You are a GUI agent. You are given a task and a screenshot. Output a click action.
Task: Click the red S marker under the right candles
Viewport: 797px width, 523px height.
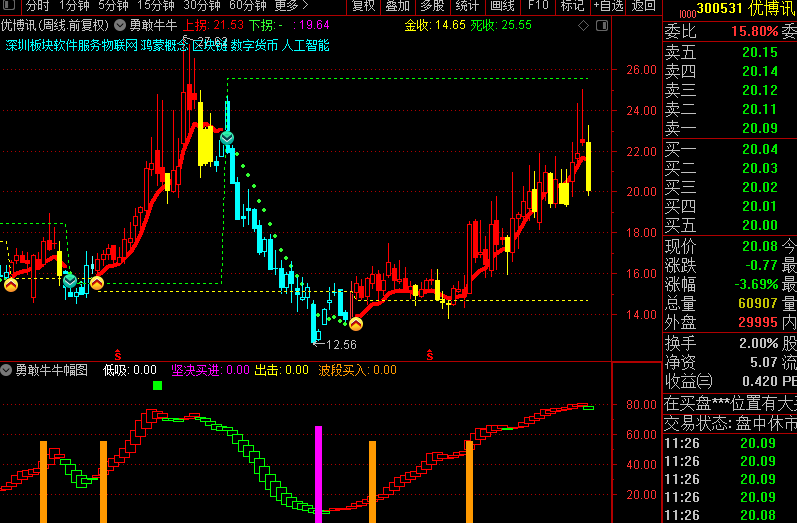click(430, 354)
